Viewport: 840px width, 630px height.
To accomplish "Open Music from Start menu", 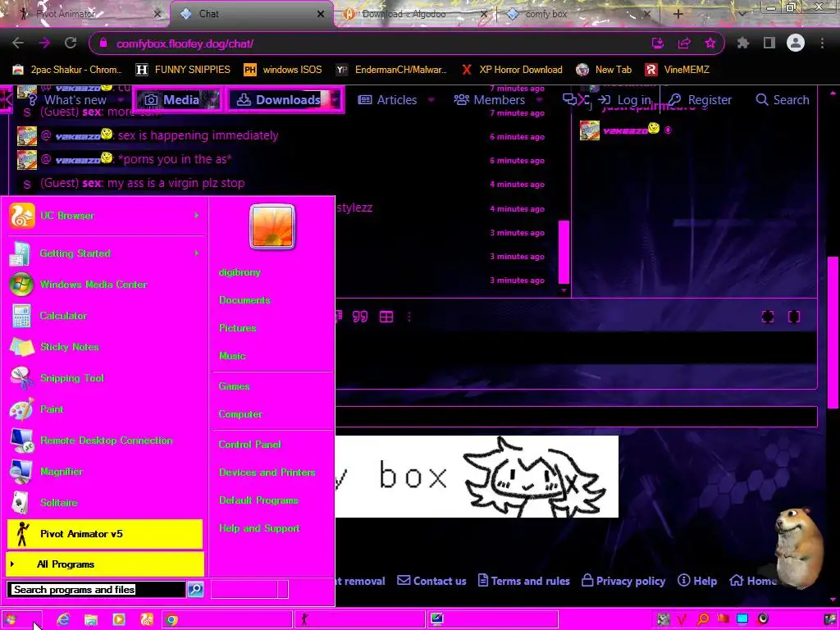I will tap(232, 356).
